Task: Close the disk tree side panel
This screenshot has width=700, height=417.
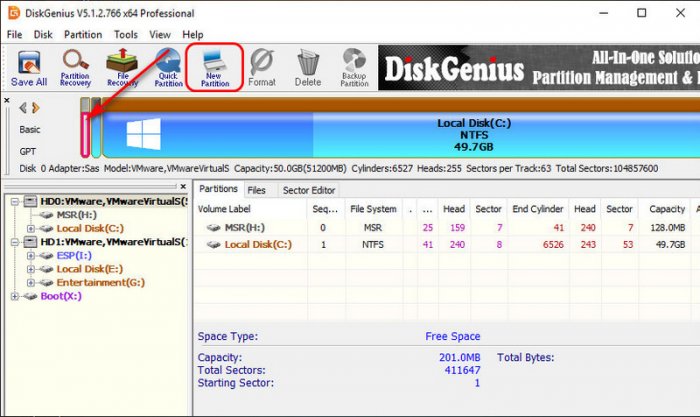Action: click(x=183, y=186)
